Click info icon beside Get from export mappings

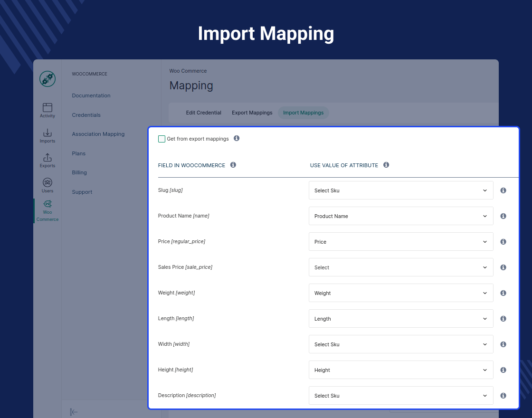(237, 138)
